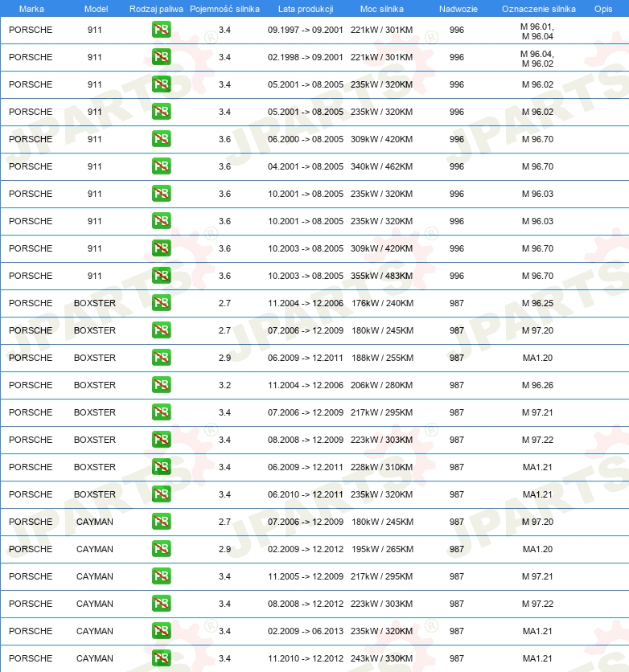Viewport: 629px width, 672px height.
Task: Select the '08.2008 -> 12.2009' production dates
Action: click(x=306, y=440)
